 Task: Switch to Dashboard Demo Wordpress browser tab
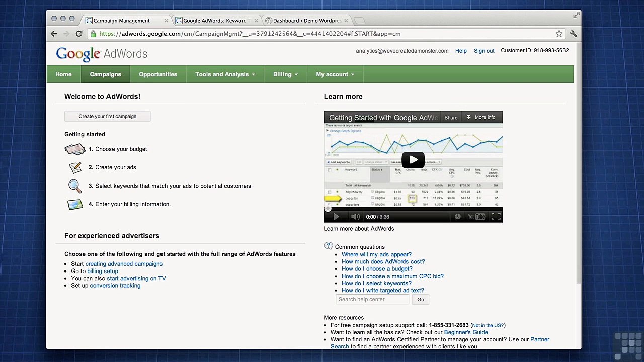click(x=307, y=21)
